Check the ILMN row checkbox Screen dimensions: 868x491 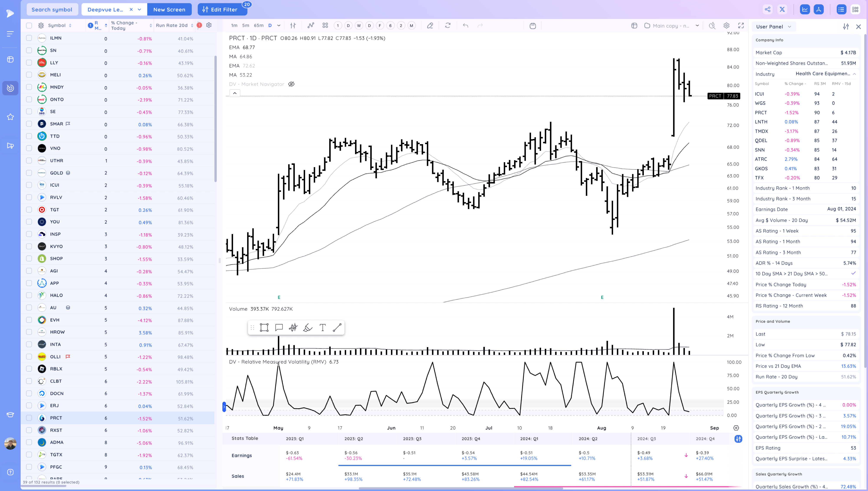coord(29,38)
